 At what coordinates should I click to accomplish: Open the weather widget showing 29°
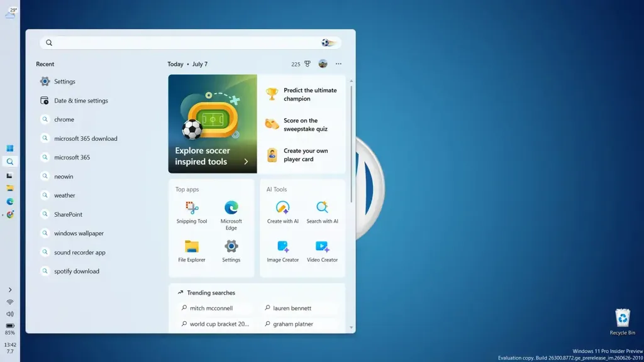coord(10,13)
